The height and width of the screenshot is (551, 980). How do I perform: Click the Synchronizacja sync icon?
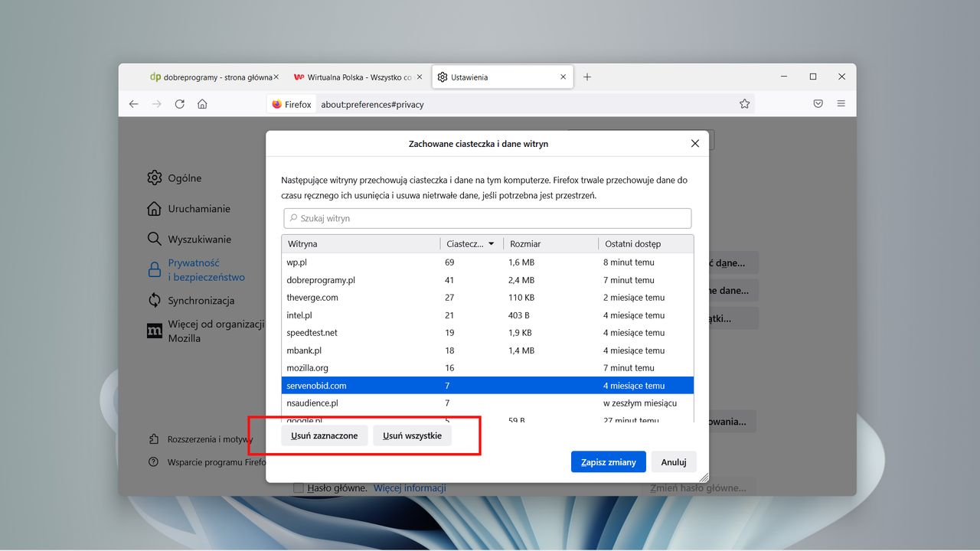(155, 300)
